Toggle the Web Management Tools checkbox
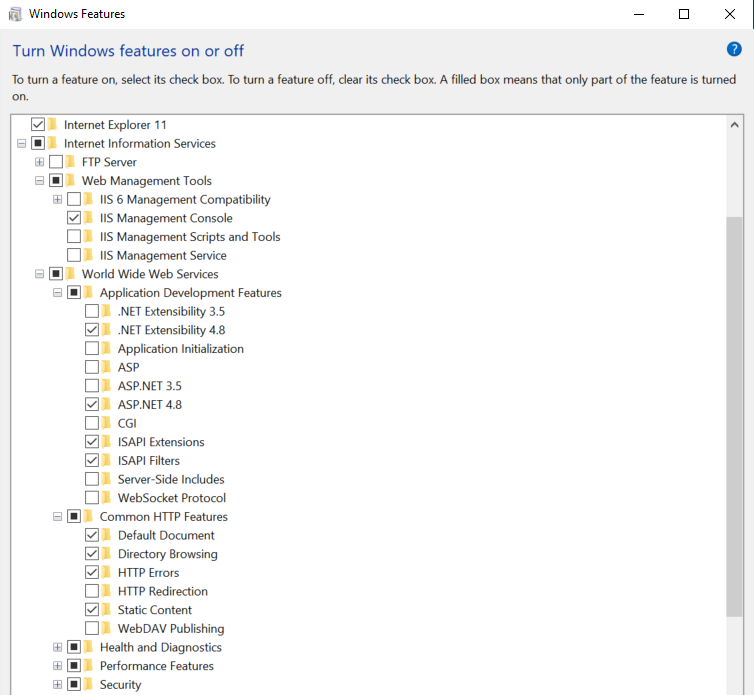Viewport: 754px width, 695px height. 56,180
